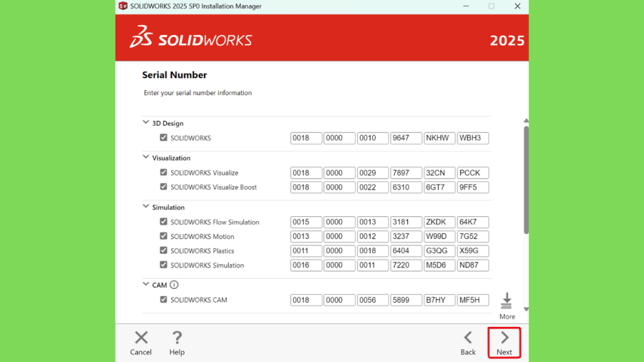Click Simulation serial field containing M5D6
Viewport: 644px width, 362px height.
(x=440, y=265)
